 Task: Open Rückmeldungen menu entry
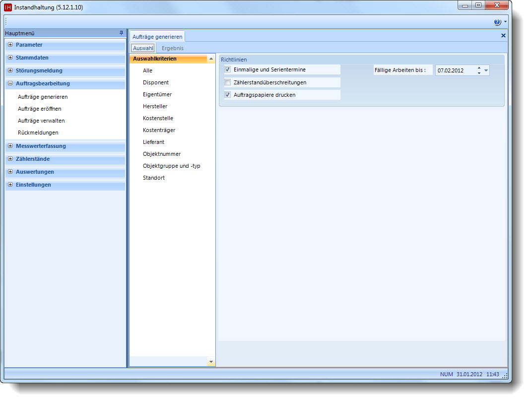coord(38,133)
